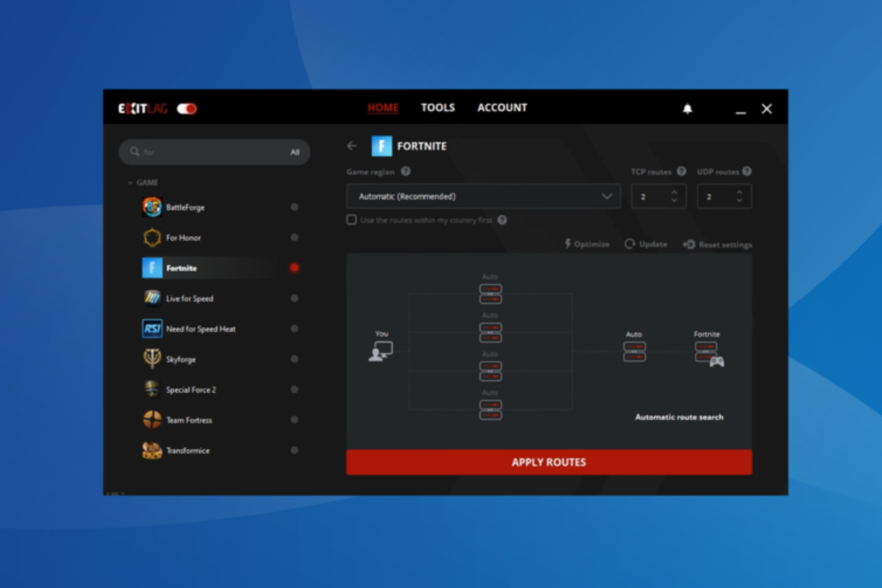Click the Fortnite header logo
The height and width of the screenshot is (588, 882).
tap(382, 146)
